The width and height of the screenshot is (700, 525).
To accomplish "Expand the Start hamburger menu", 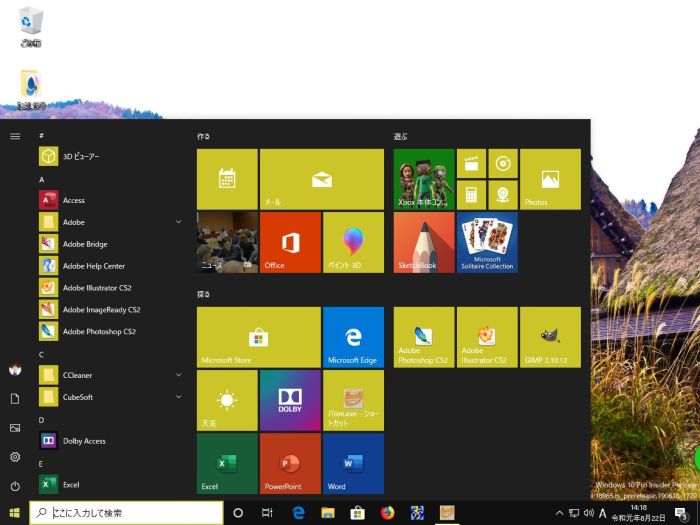I will click(x=15, y=135).
